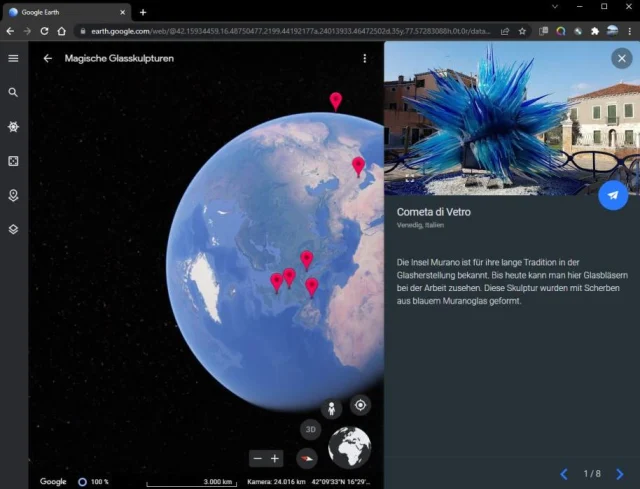Screen dimensions: 640x489
Task: Toggle 3D view button
Action: click(311, 430)
